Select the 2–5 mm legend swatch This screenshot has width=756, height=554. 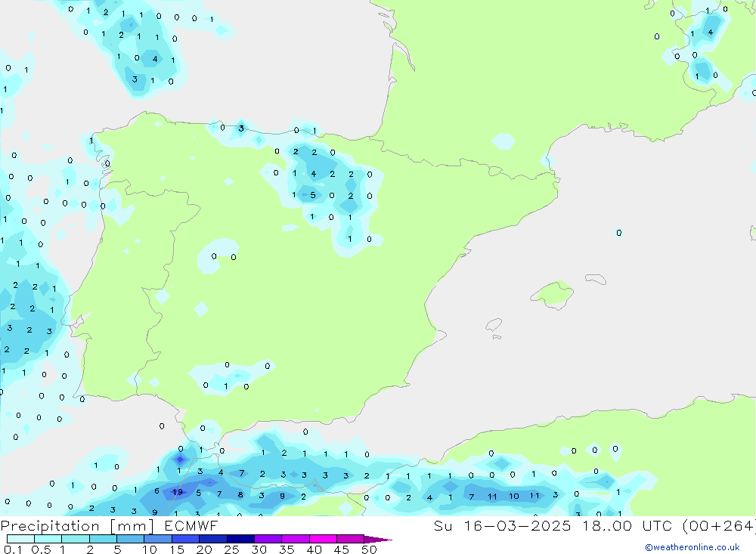[x=103, y=539]
